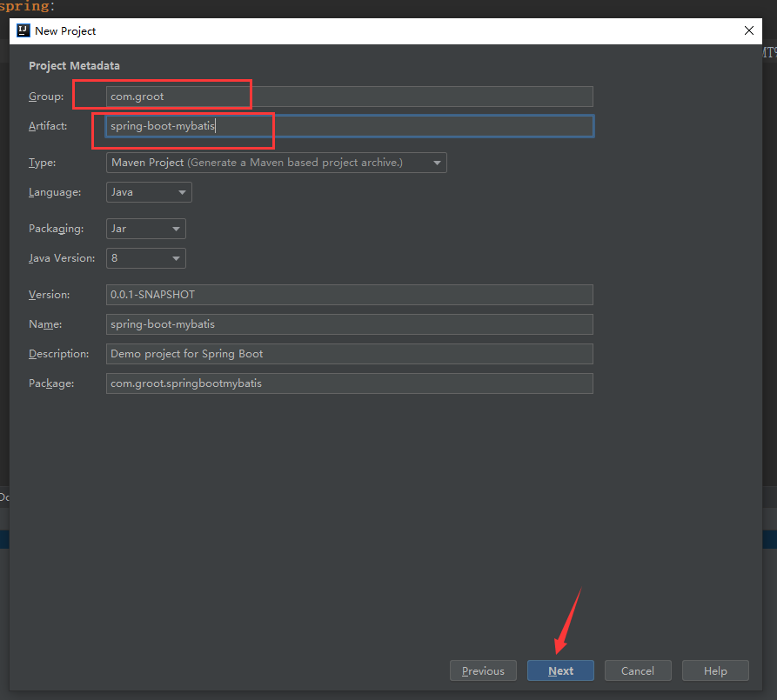Click the Version: label
777x700 pixels.
(x=49, y=295)
